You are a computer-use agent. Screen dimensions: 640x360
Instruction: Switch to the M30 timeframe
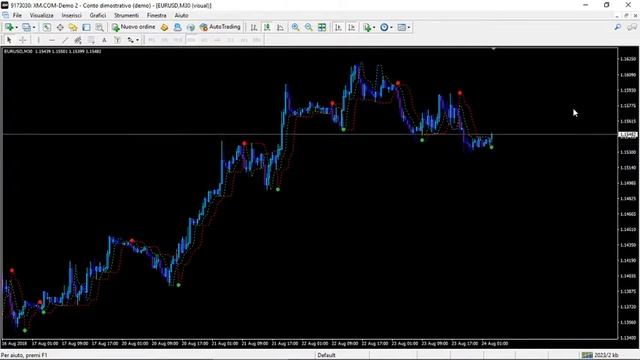pyautogui.click(x=191, y=40)
